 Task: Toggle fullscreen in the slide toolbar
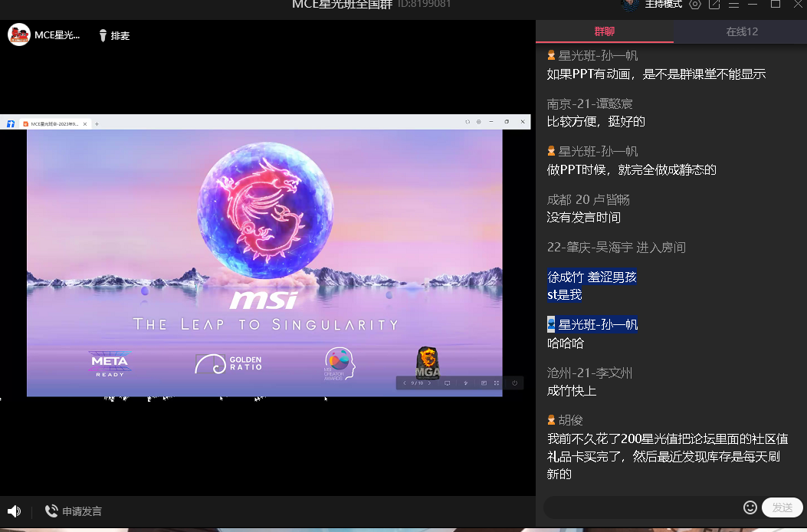(x=497, y=383)
